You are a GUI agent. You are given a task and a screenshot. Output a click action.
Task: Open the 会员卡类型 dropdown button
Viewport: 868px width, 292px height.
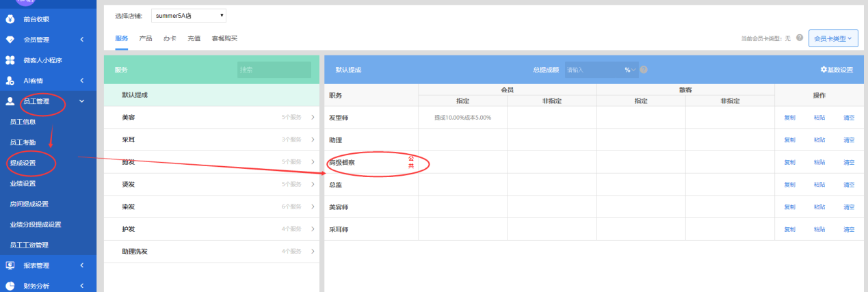(833, 39)
